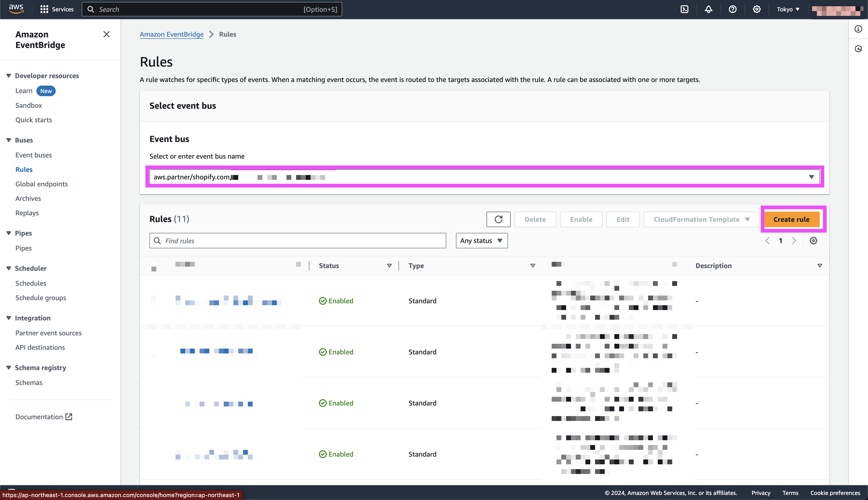Viewport: 868px width, 500px height.
Task: Open rules table preferences gear
Action: tap(813, 241)
